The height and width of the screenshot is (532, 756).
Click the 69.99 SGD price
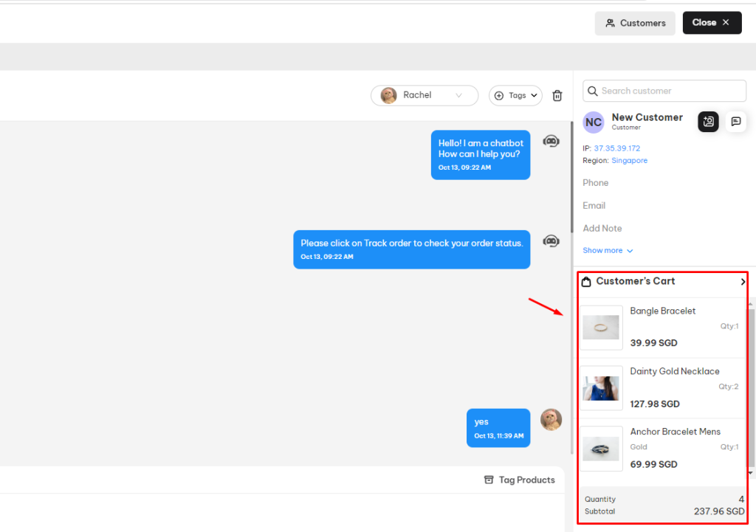click(653, 464)
